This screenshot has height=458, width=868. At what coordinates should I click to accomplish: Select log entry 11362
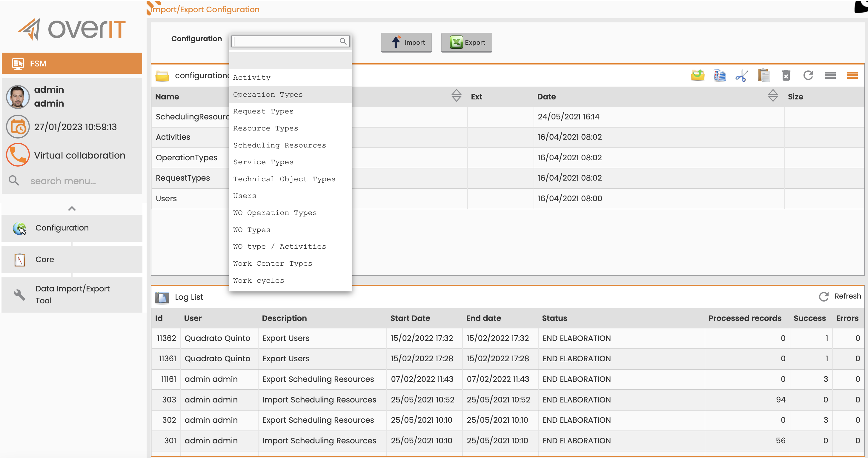[508, 338]
